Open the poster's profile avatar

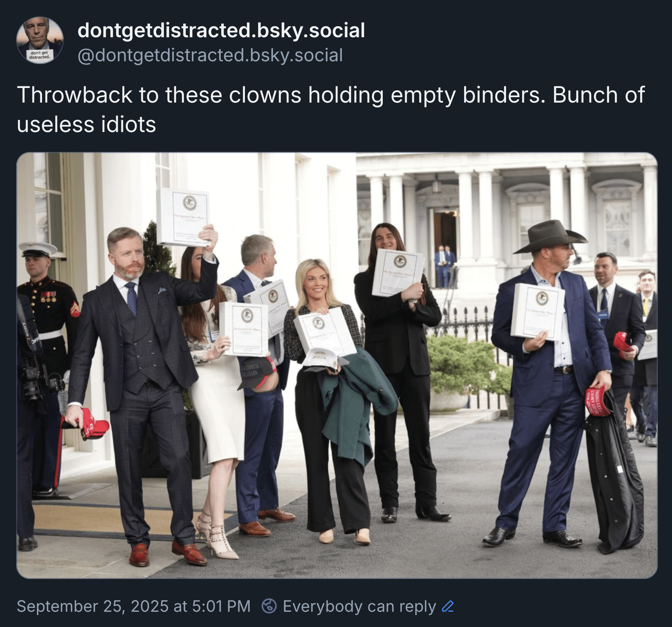point(40,40)
